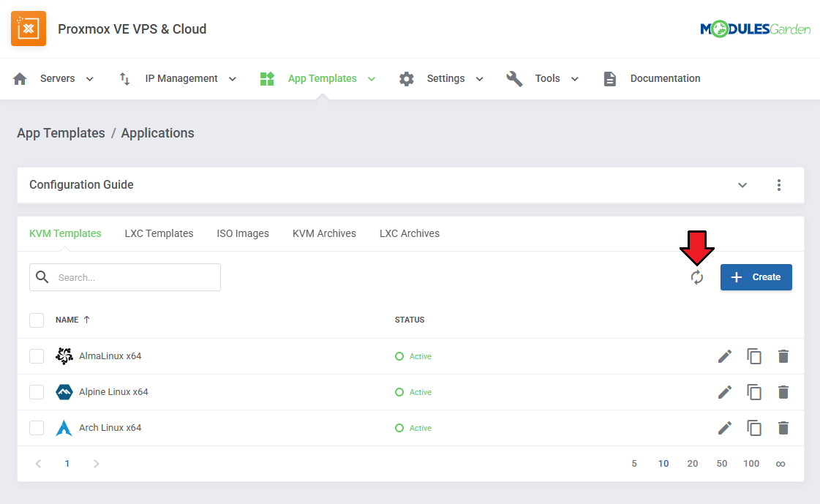Click the refresh templates icon

696,277
